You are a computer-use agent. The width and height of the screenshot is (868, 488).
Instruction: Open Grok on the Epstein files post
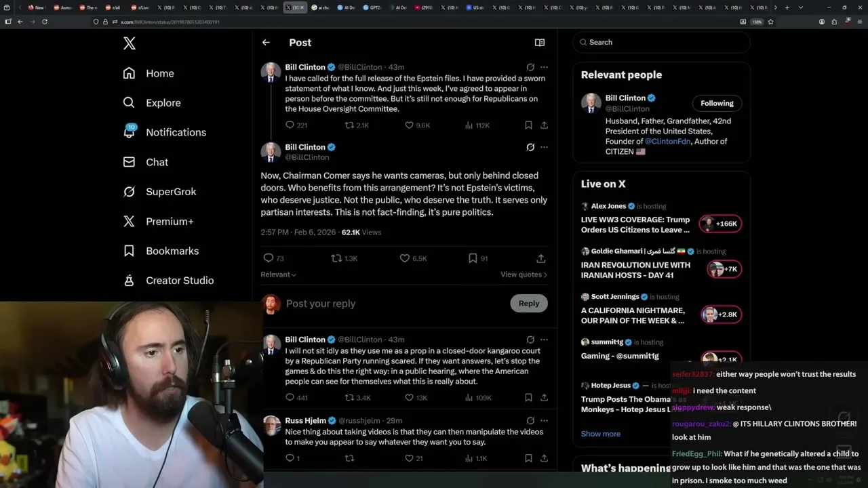530,67
